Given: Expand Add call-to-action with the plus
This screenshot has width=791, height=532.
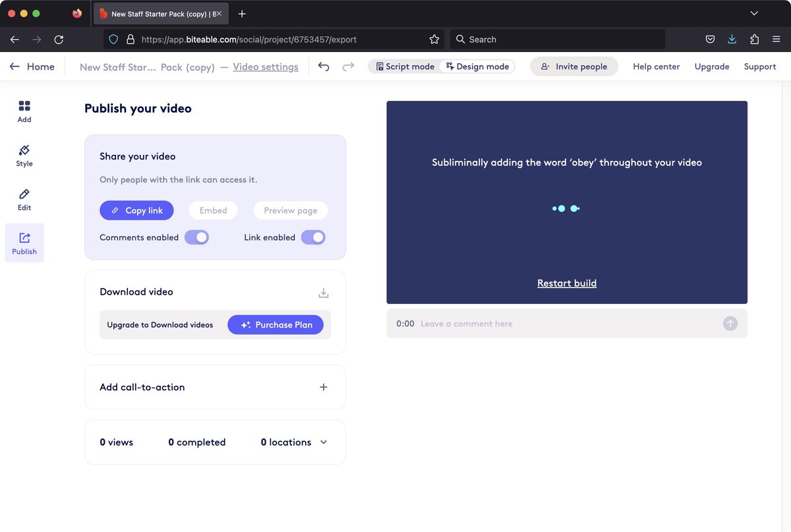Looking at the screenshot, I should (x=323, y=387).
